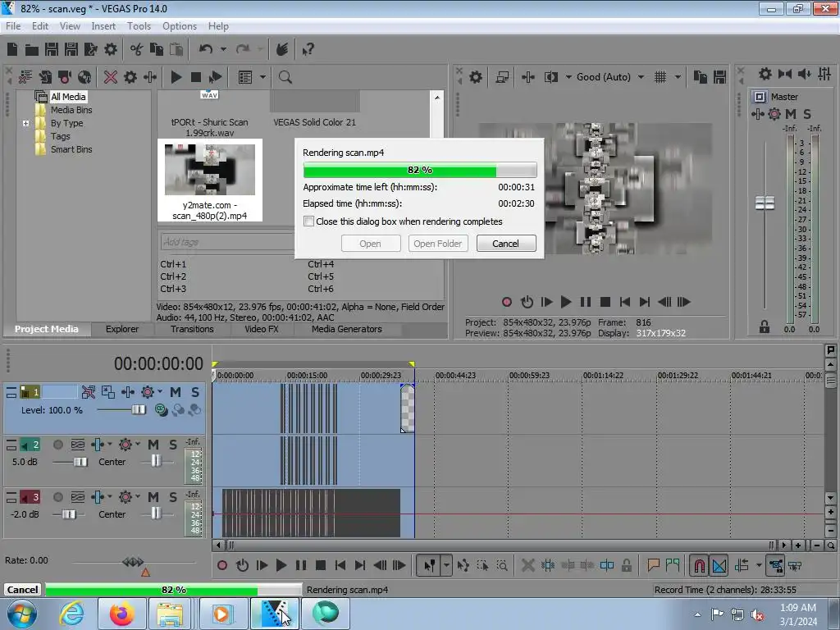
Task: Click the Split screen view icon in preview
Action: pyautogui.click(x=550, y=77)
